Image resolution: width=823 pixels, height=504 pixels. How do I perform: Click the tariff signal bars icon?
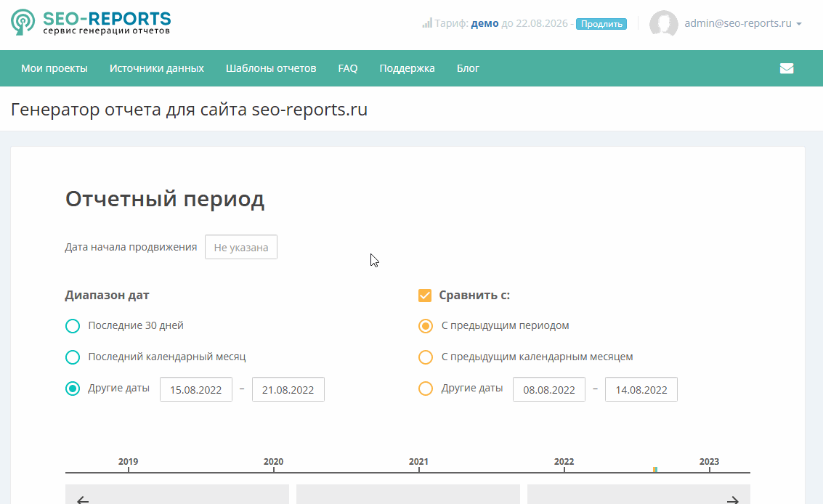click(x=427, y=23)
